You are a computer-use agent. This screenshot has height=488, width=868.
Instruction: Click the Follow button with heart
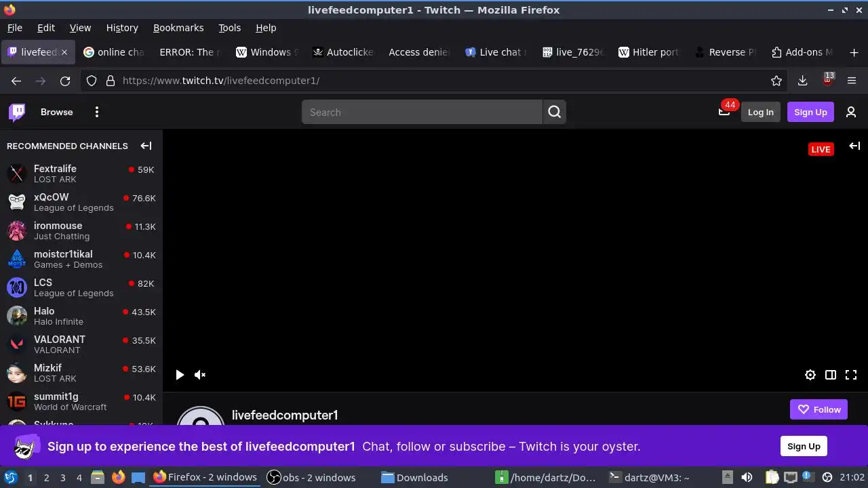(x=818, y=409)
